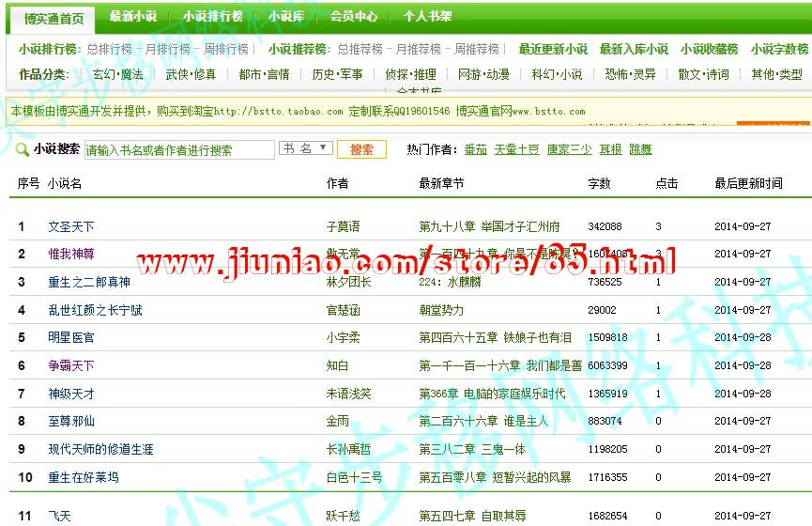Open 个人书架 tab
This screenshot has height=526, width=812.
428,16
